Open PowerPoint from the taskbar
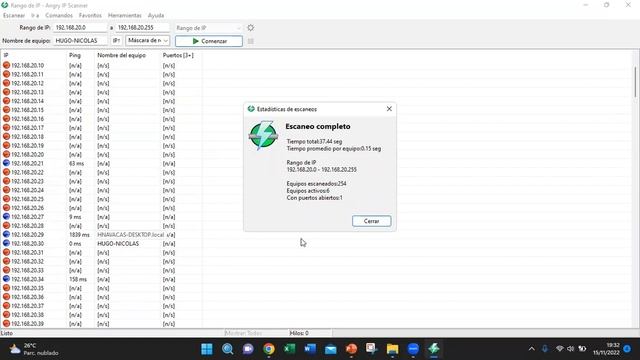 [351, 349]
